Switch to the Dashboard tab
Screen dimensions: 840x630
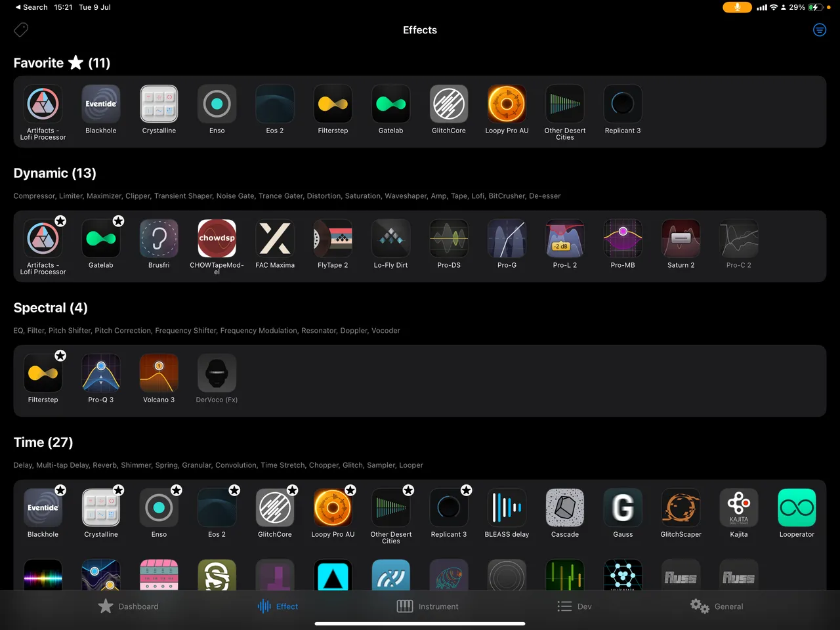coord(128,606)
